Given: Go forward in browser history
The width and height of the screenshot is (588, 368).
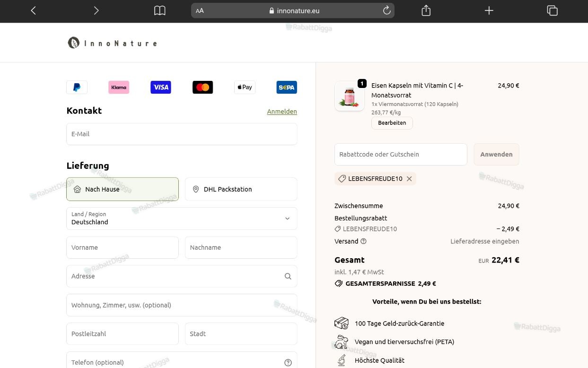Looking at the screenshot, I should point(96,10).
